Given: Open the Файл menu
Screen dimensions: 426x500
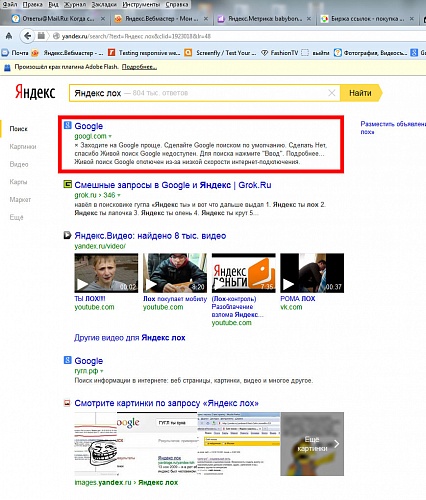Looking at the screenshot, I should click(x=10, y=4).
